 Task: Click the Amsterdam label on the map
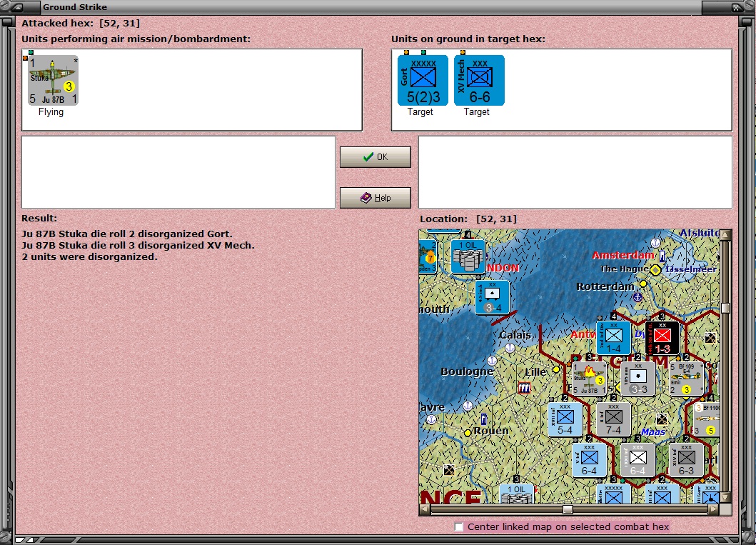tap(623, 255)
